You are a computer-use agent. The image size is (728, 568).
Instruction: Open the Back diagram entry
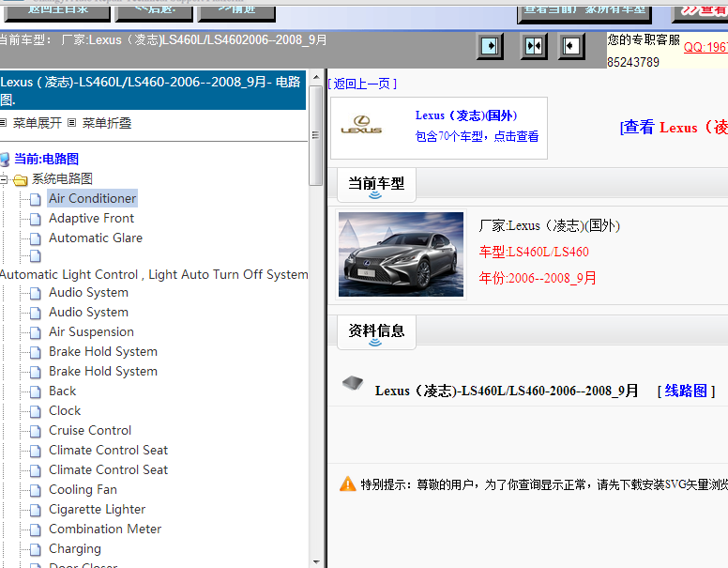(62, 391)
